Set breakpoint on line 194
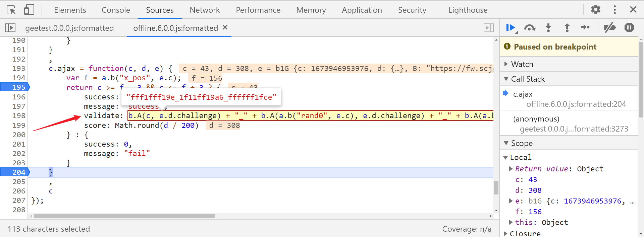644x237 pixels. click(x=18, y=78)
